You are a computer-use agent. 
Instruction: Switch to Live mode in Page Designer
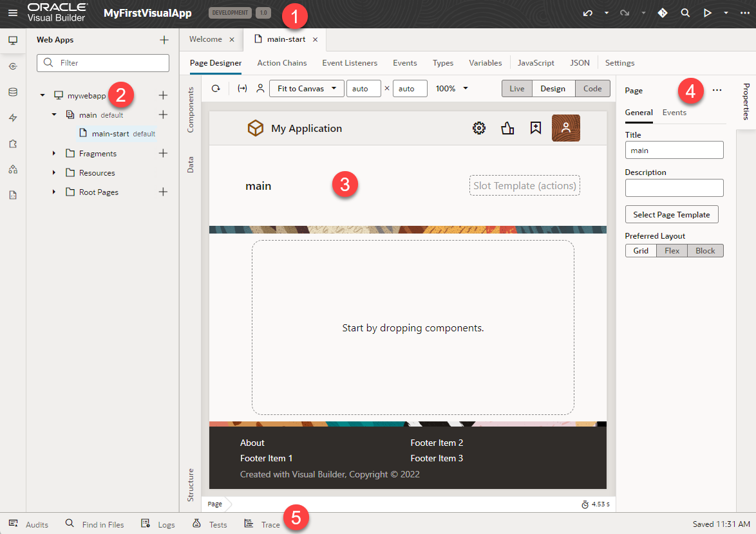[x=516, y=88]
